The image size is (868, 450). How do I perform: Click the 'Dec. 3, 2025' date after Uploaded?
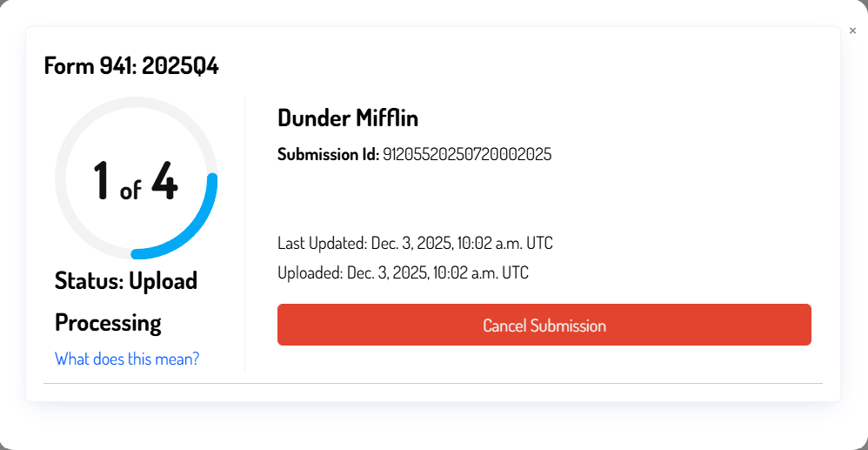coord(385,272)
